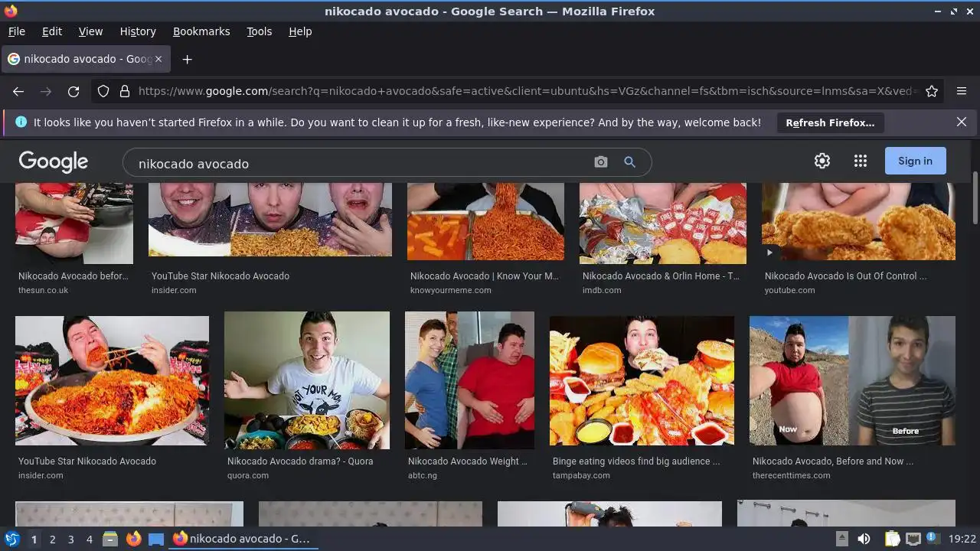980x551 pixels.
Task: Open Quora Nikocado Avocado drama thumbnail
Action: click(307, 380)
